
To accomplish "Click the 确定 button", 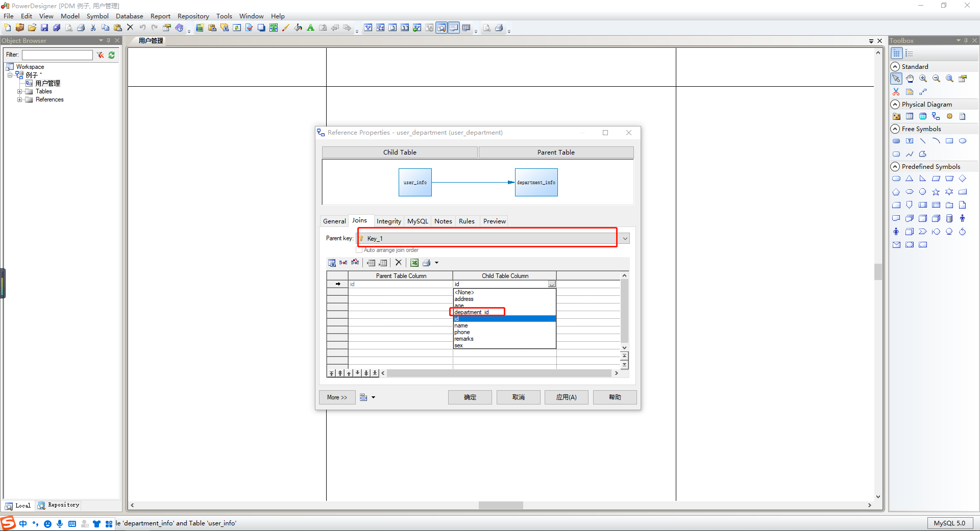I will click(x=470, y=397).
